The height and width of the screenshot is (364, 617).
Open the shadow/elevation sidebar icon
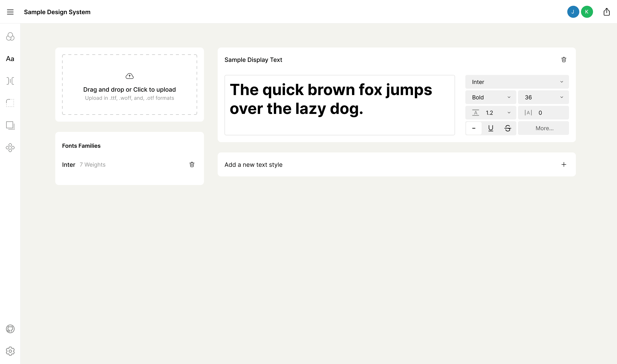pos(10,125)
